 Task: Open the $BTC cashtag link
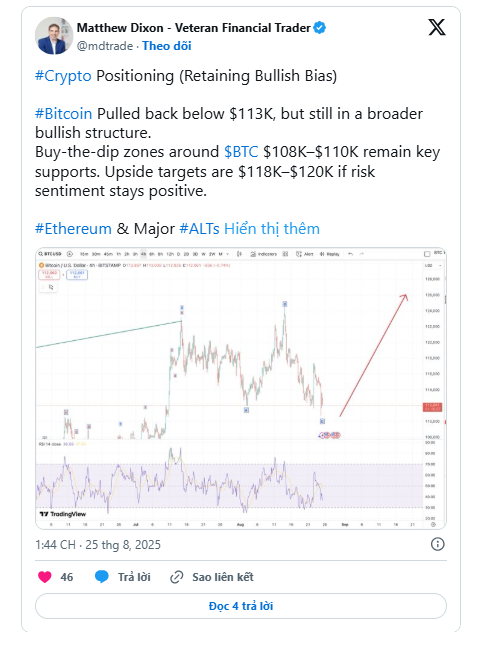(x=241, y=152)
